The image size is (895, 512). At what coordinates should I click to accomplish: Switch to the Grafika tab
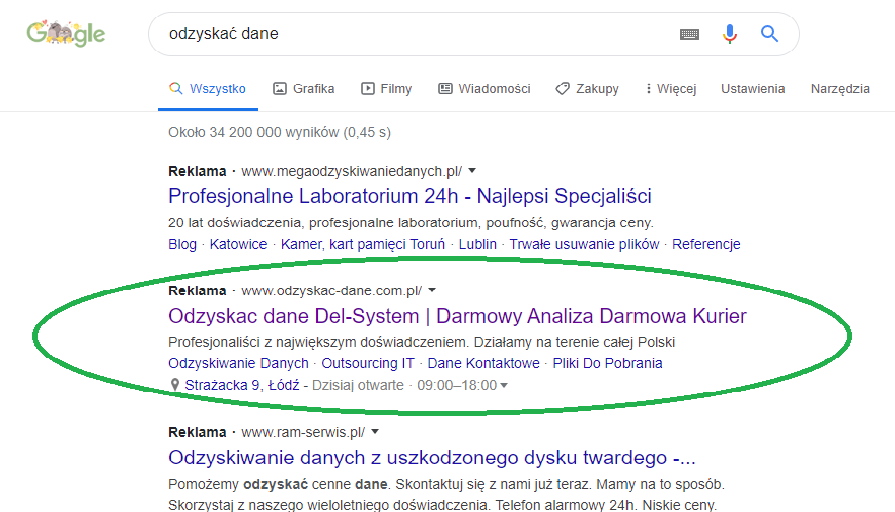pyautogui.click(x=304, y=89)
